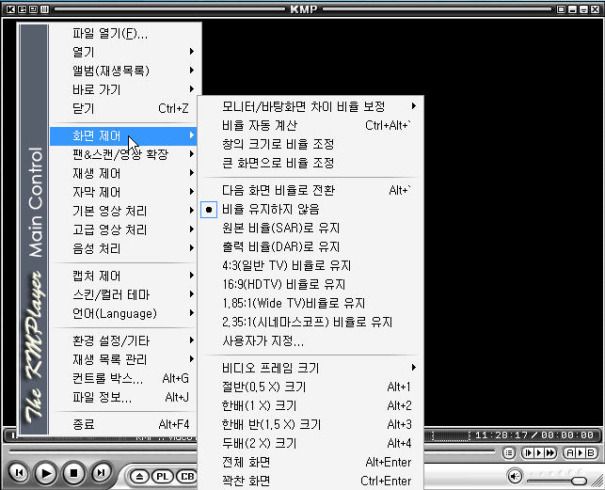
Task: Select 4:3(일반 TV) 비율로 유지
Action: [x=311, y=265]
